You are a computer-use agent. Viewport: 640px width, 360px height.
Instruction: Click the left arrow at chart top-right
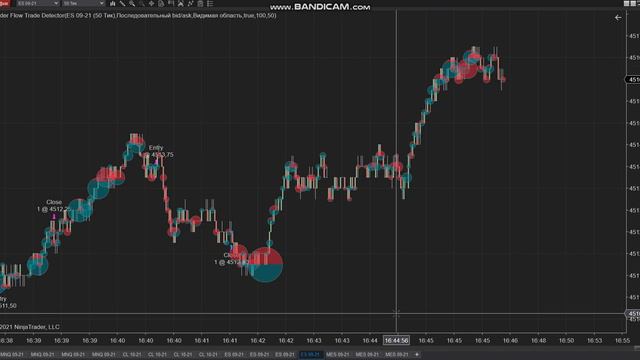click(618, 18)
